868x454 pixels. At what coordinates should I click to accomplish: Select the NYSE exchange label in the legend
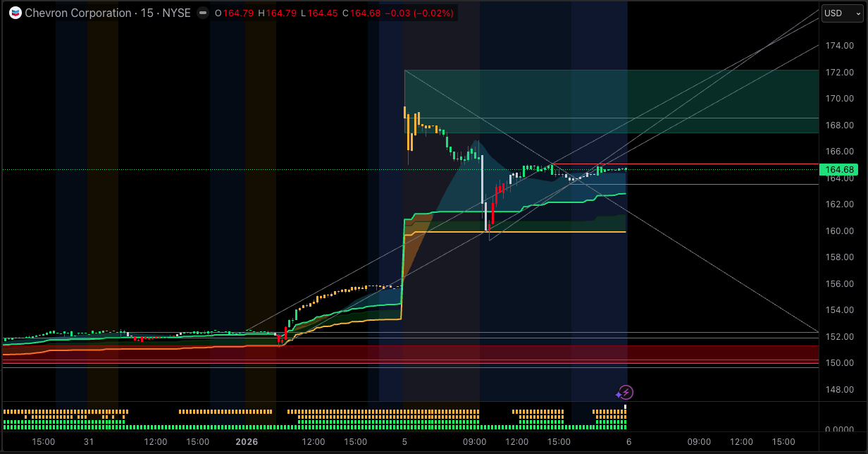pos(176,13)
